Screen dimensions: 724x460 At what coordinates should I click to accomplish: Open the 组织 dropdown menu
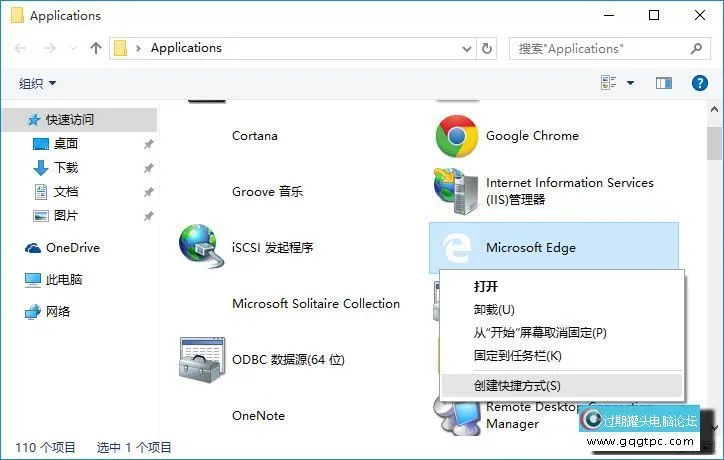pos(38,83)
